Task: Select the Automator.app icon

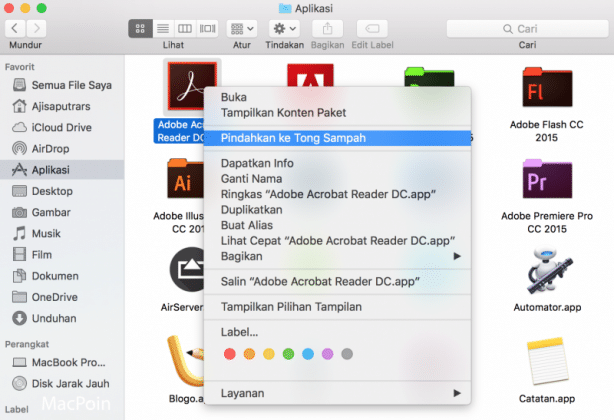Action: pos(548,270)
